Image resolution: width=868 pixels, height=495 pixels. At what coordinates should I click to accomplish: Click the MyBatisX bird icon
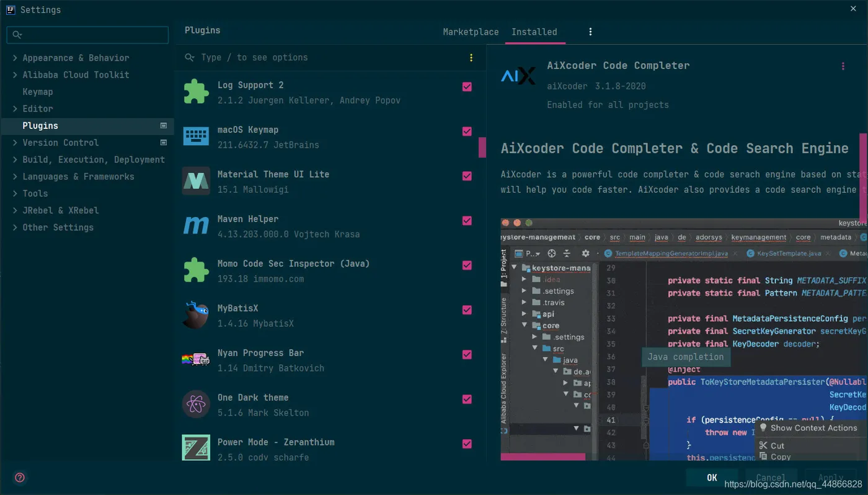pos(196,315)
